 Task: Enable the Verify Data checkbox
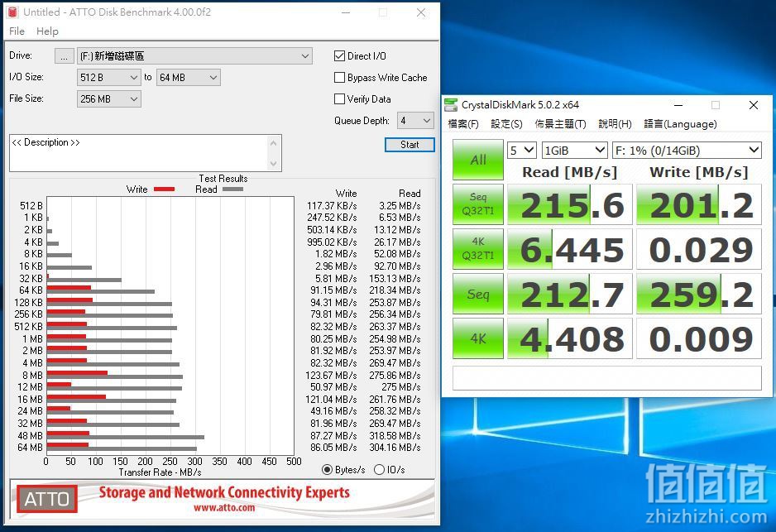tap(339, 99)
